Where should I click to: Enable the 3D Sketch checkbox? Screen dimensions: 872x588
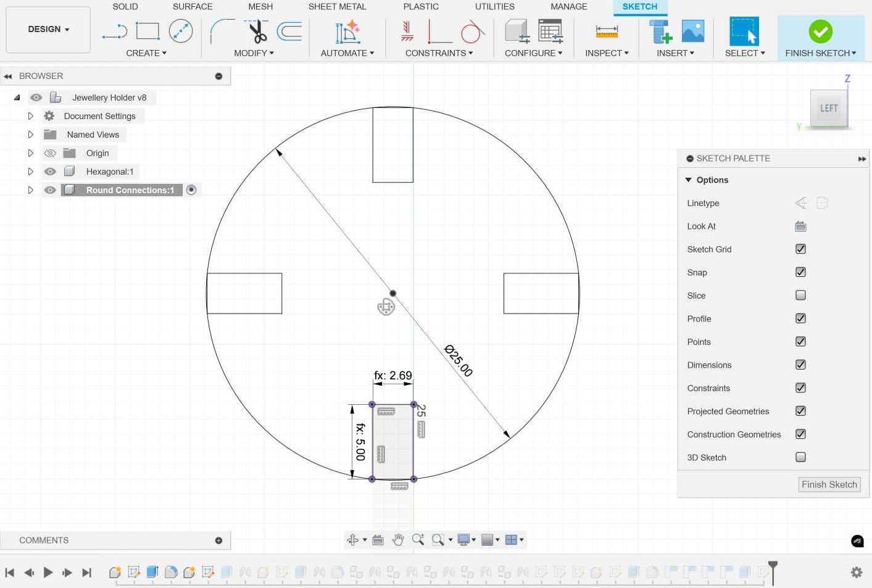tap(800, 457)
